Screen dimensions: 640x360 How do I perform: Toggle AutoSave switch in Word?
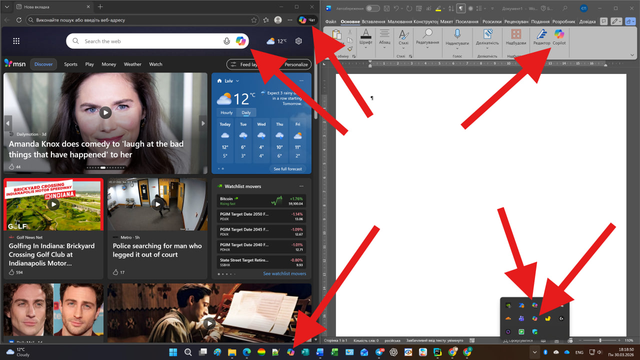click(x=372, y=8)
